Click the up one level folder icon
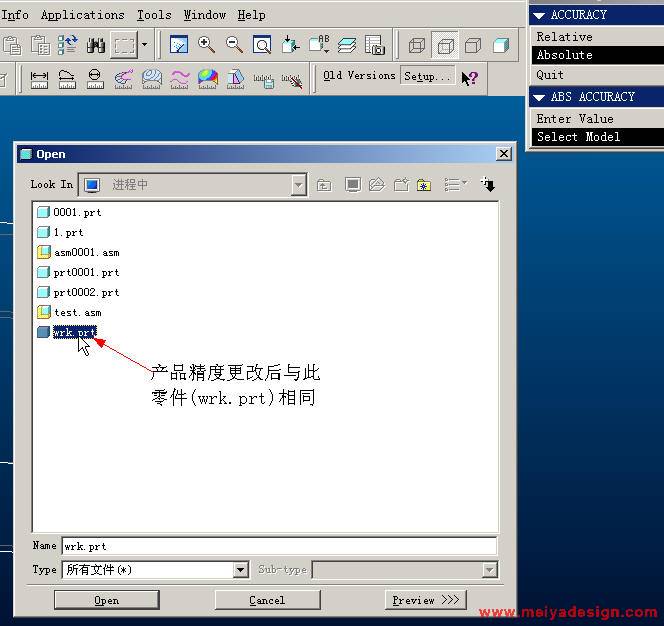This screenshot has height=626, width=664. click(x=324, y=185)
